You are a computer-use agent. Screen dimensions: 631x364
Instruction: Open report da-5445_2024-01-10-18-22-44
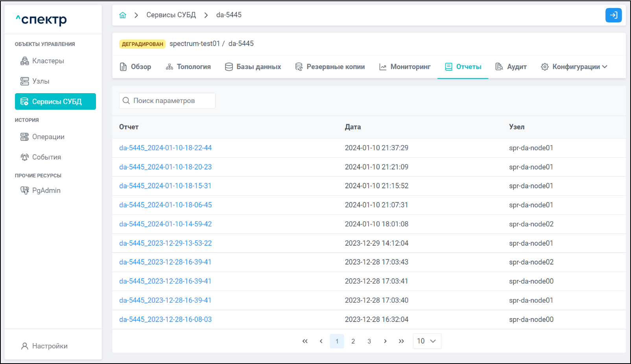tap(165, 148)
